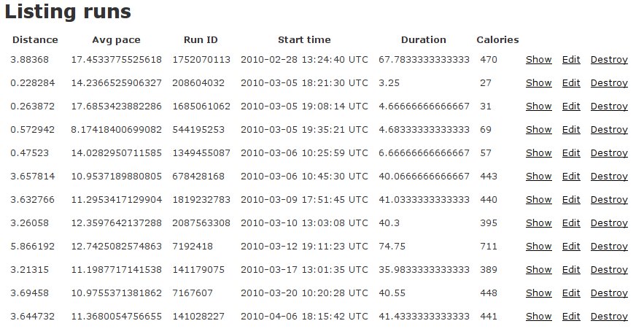Show the run with 31 calories

point(538,107)
